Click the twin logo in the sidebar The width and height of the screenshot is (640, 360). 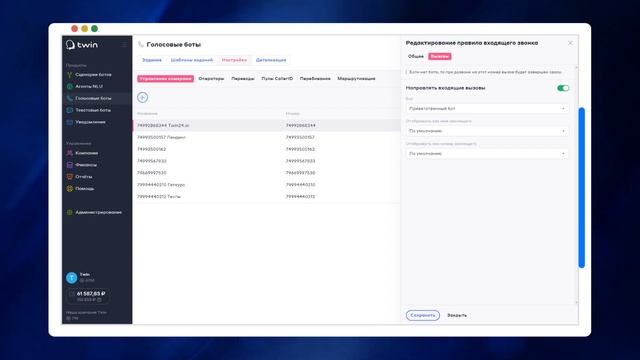tap(82, 44)
